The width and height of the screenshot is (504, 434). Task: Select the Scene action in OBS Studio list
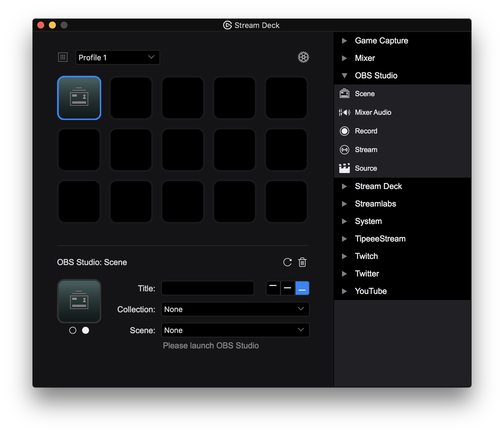[x=364, y=94]
